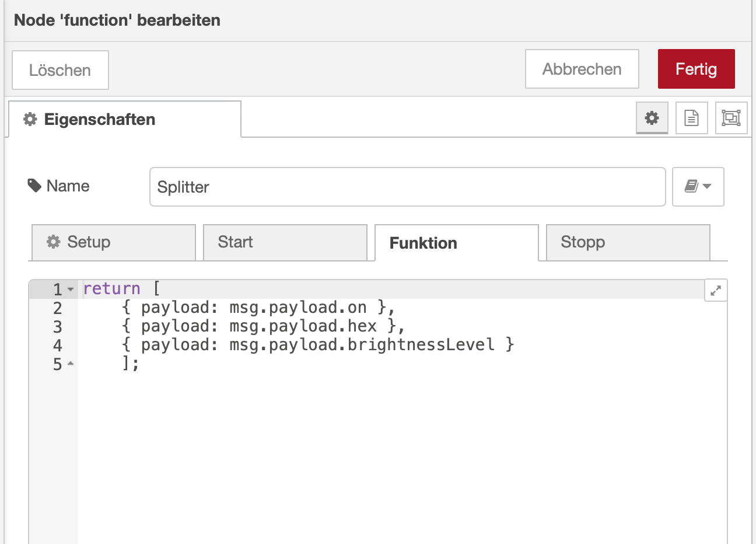The width and height of the screenshot is (756, 544).
Task: Open the library book dropdown
Action: tap(698, 187)
